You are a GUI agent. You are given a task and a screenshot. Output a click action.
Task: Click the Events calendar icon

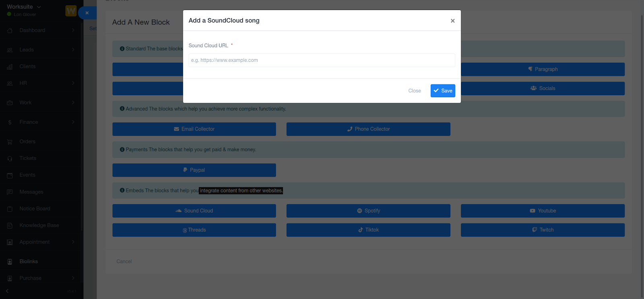tap(10, 175)
